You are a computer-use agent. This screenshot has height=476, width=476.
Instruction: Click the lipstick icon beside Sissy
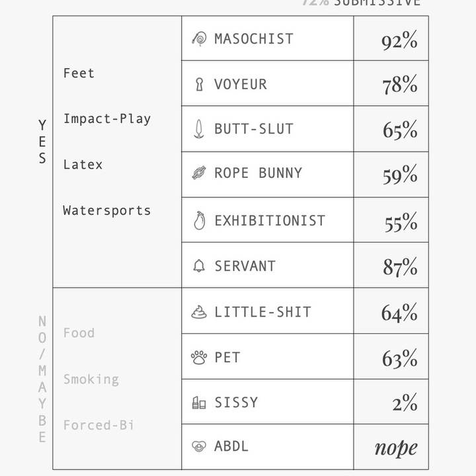tap(199, 403)
